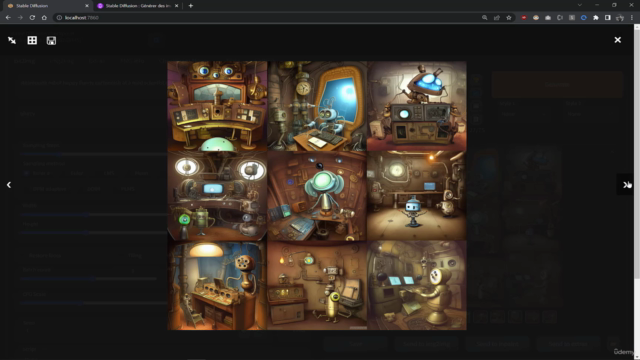Reload the localhost page

32,18
